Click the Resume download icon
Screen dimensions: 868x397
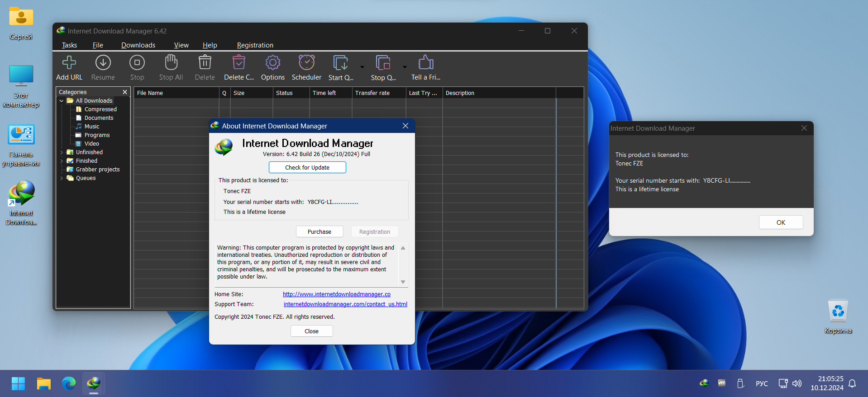[103, 63]
